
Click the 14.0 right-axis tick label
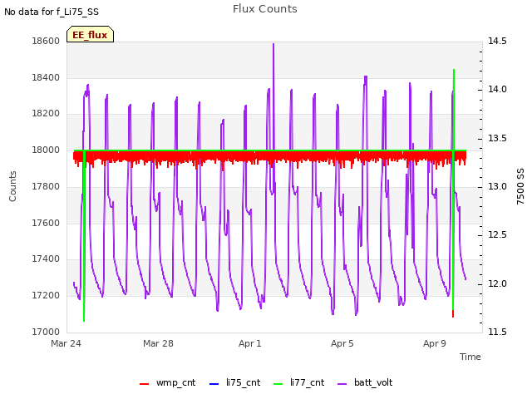497,90
